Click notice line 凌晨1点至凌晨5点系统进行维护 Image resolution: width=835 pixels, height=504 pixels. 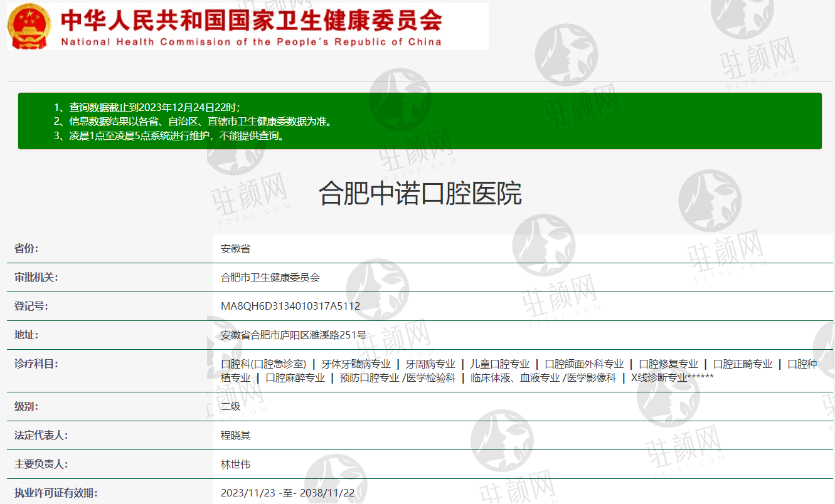point(169,135)
